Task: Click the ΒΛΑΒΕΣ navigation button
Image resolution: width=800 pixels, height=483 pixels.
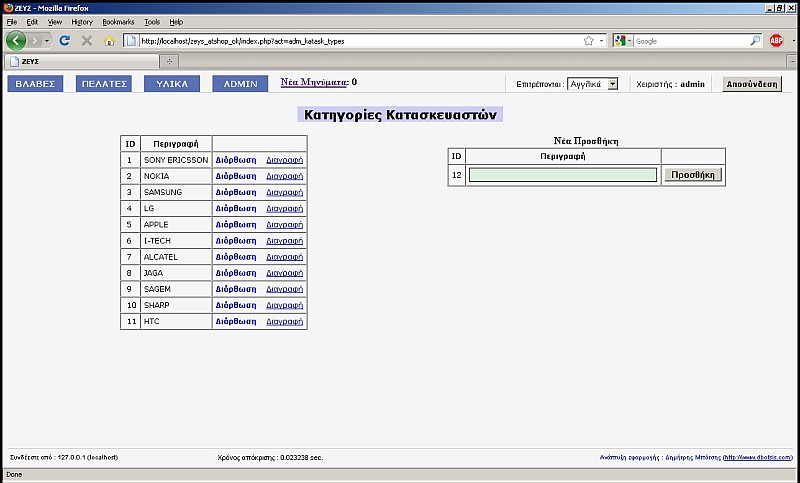Action: point(35,84)
